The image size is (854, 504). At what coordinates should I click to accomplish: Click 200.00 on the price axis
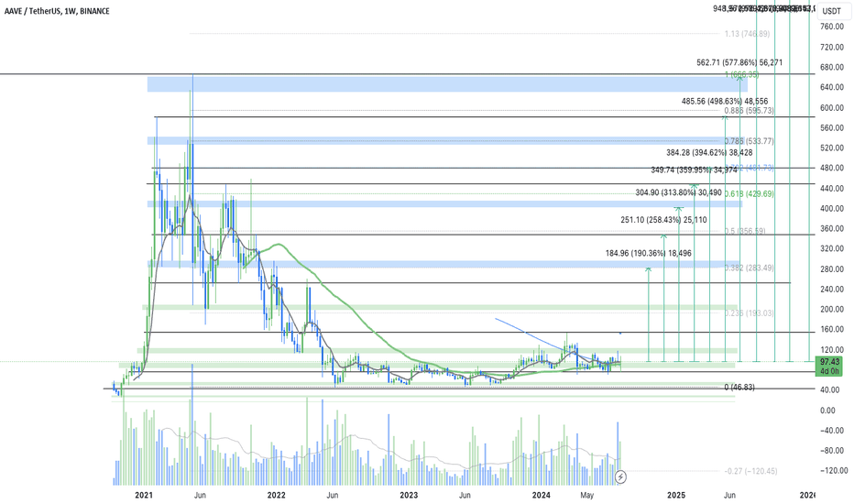(x=832, y=310)
